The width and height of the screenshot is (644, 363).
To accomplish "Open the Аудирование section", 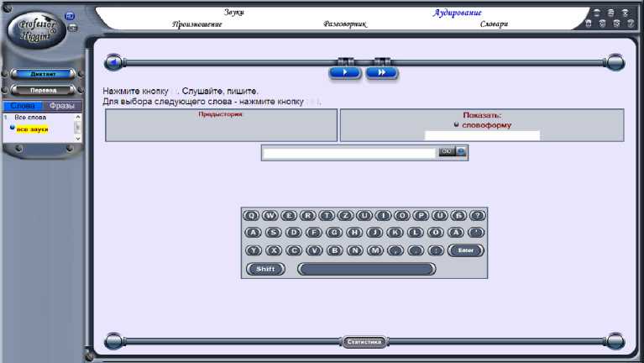I will coord(457,13).
